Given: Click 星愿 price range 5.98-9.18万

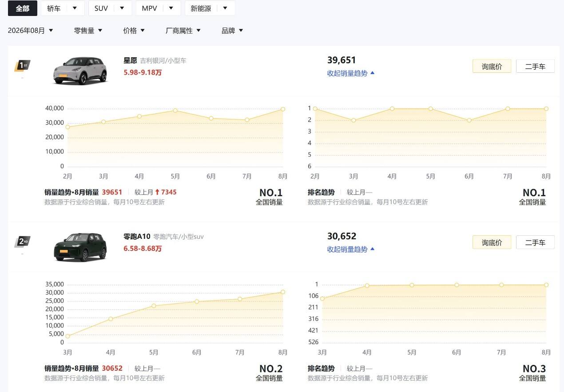Looking at the screenshot, I should click(x=143, y=72).
